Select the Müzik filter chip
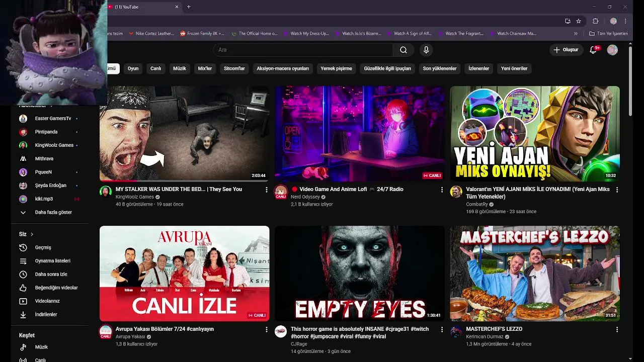The width and height of the screenshot is (644, 362). [x=180, y=68]
